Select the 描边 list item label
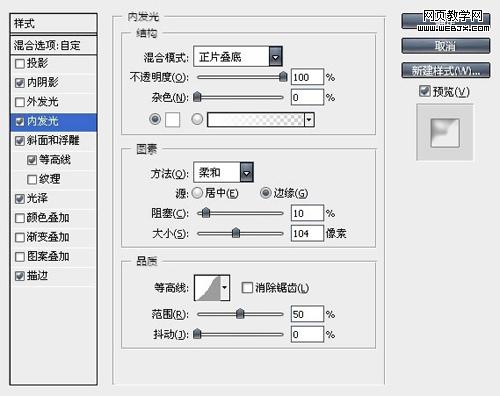 coord(37,276)
